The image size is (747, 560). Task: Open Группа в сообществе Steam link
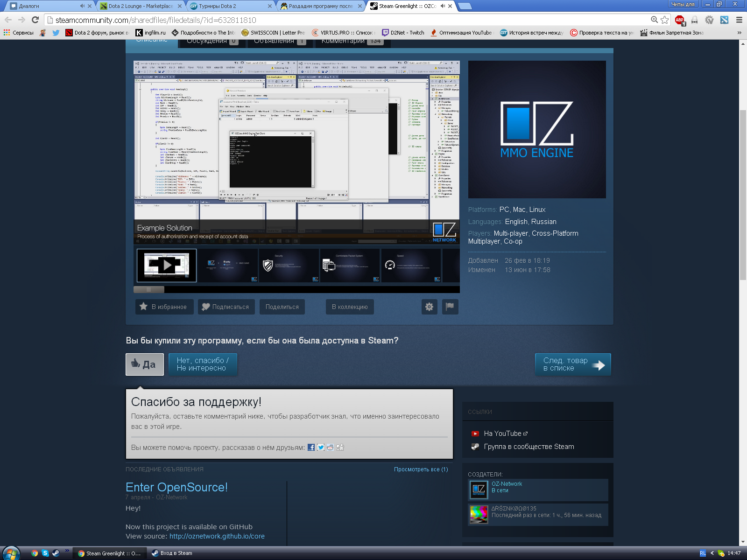529,447
